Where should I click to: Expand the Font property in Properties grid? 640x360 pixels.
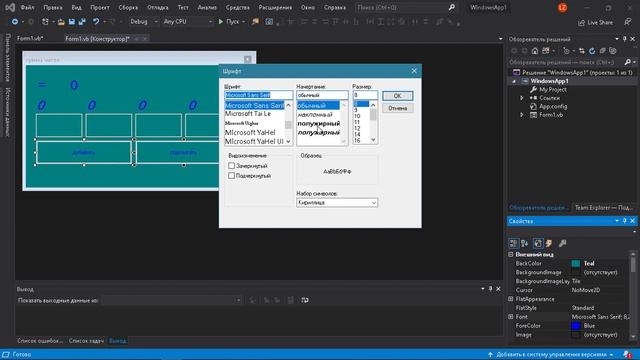[x=511, y=317]
